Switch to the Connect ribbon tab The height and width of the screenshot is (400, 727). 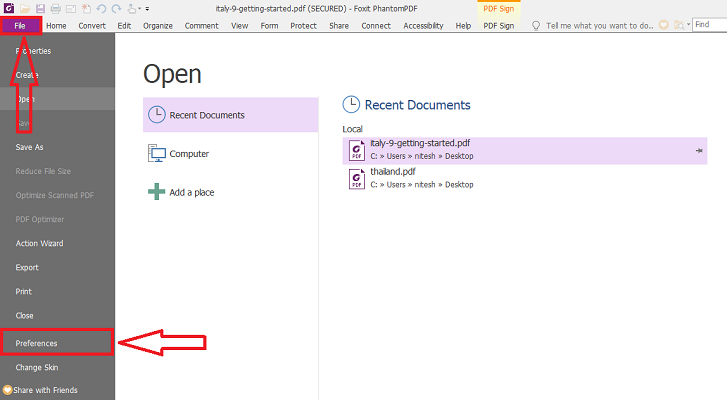[376, 26]
